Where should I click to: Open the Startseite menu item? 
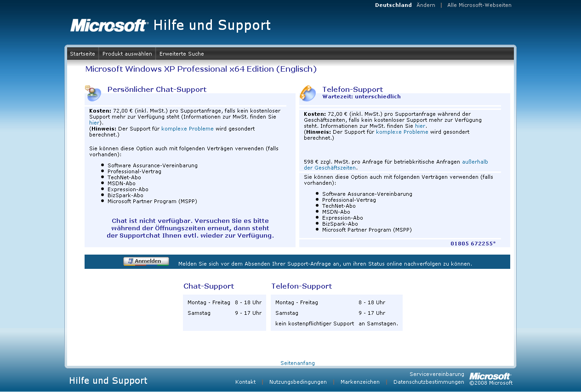click(83, 54)
